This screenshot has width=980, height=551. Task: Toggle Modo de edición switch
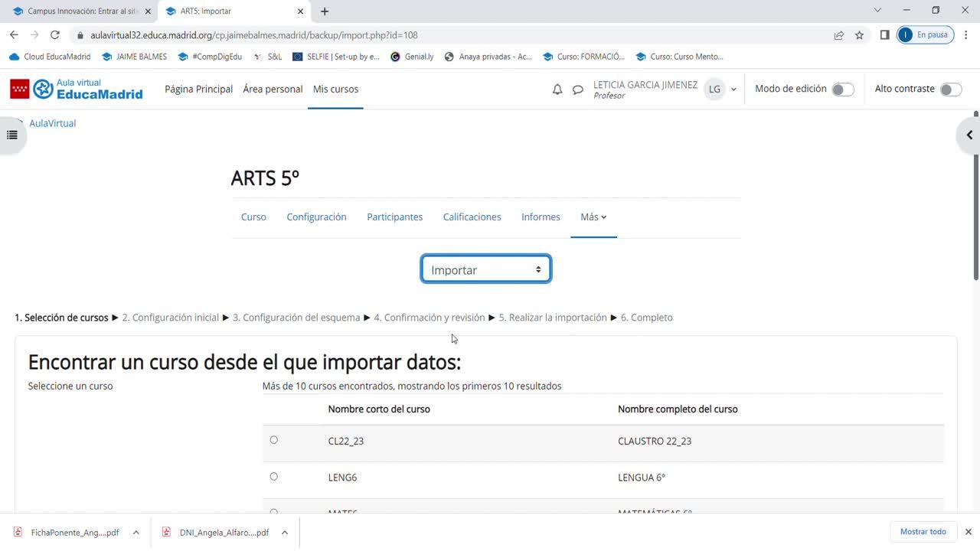pyautogui.click(x=842, y=90)
